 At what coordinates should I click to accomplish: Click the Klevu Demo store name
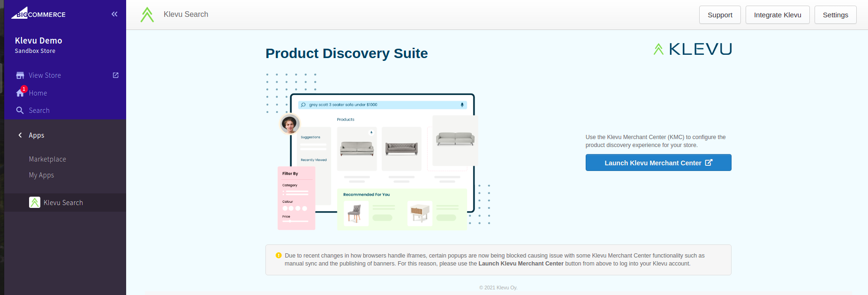[38, 41]
